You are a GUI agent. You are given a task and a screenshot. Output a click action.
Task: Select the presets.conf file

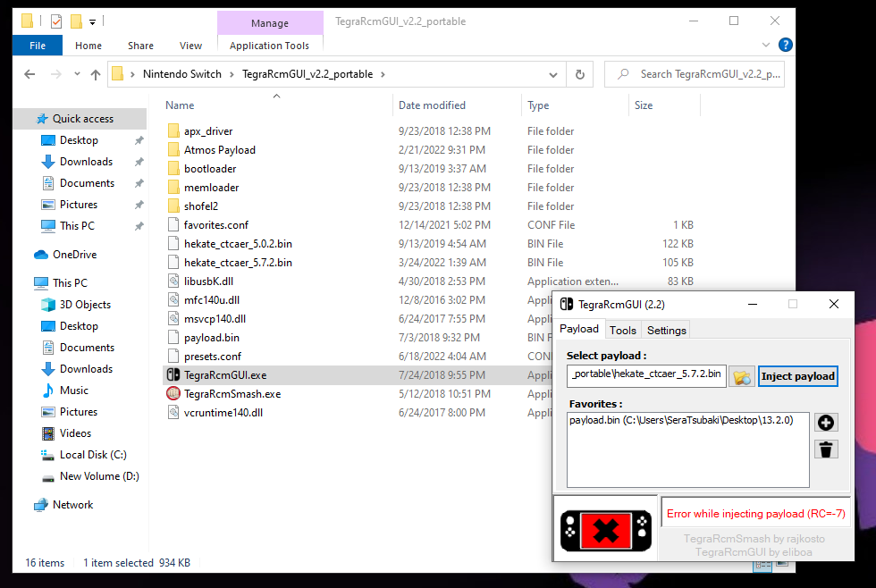213,357
